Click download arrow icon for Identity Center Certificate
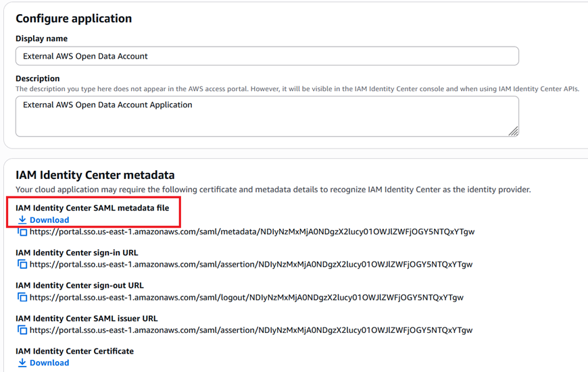This screenshot has height=372, width=588. tap(22, 363)
